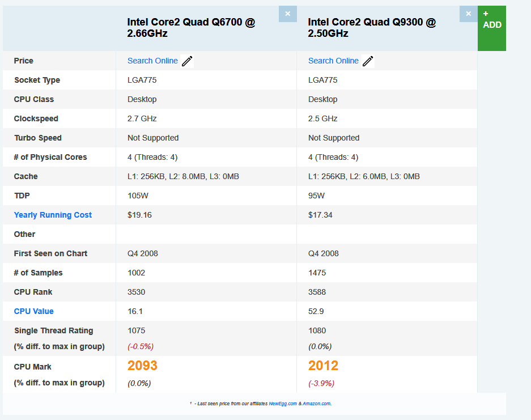Select the 2093 CPU Mark score
The image size is (531, 420).
142,366
